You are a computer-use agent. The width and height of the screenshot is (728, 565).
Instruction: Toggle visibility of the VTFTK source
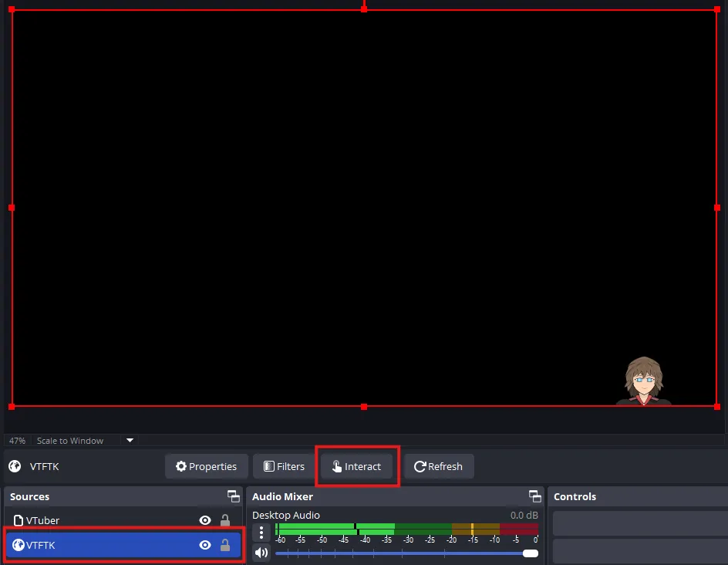click(x=205, y=545)
